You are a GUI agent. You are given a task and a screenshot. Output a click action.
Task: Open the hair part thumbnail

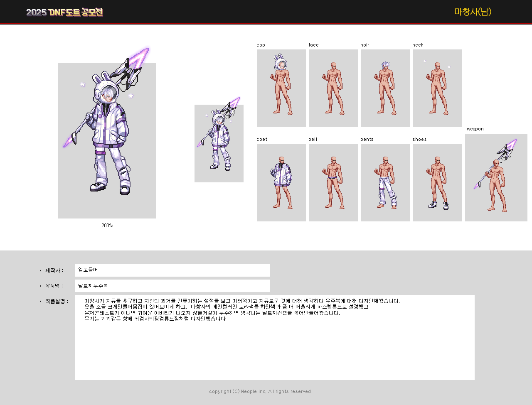[385, 88]
